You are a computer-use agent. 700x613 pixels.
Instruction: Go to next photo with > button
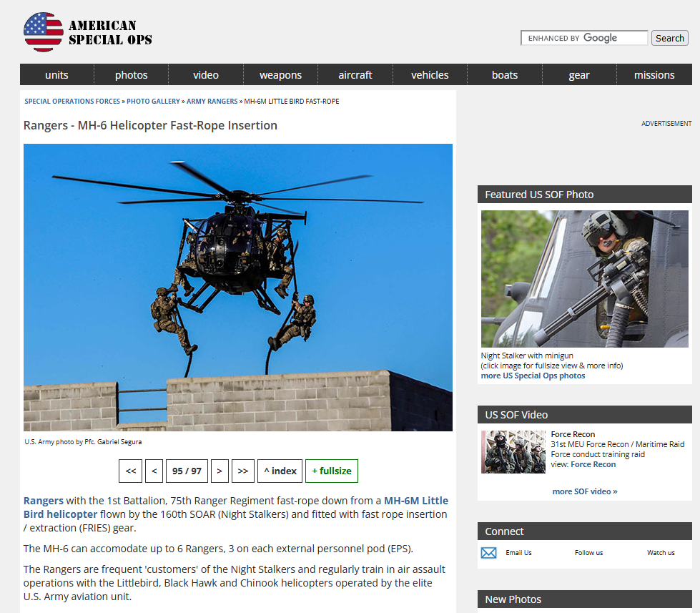(220, 471)
